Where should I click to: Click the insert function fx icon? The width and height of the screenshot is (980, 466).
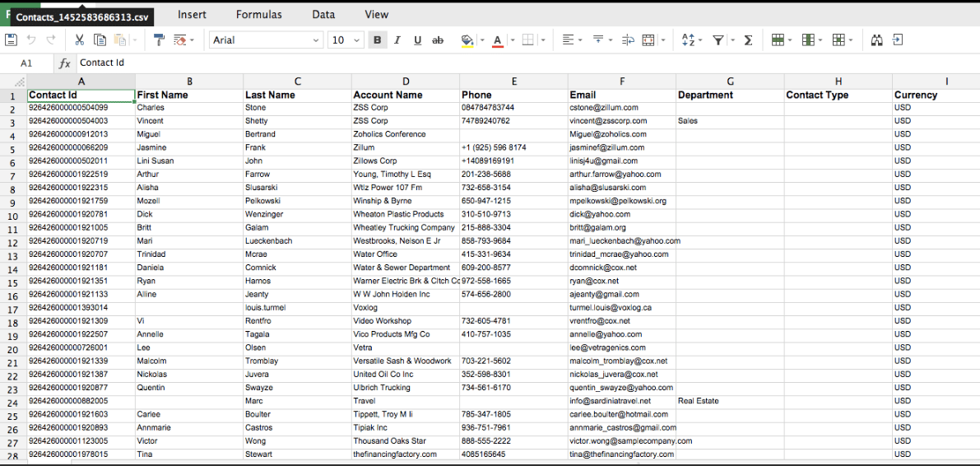coord(65,63)
